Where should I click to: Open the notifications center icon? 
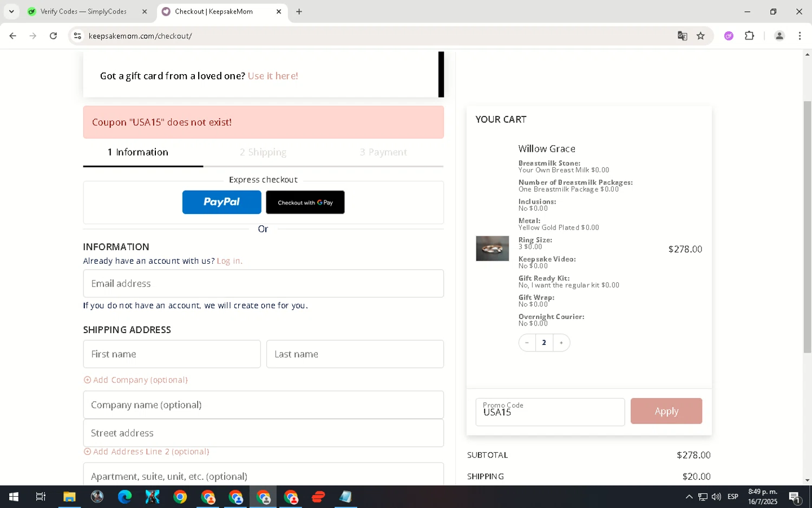tap(795, 497)
